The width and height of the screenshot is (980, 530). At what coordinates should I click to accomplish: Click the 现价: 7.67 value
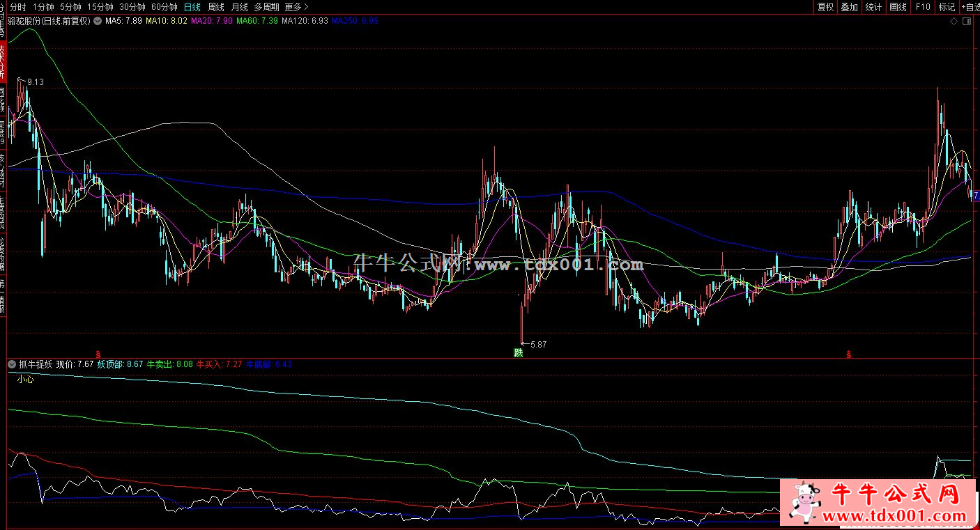click(x=75, y=364)
